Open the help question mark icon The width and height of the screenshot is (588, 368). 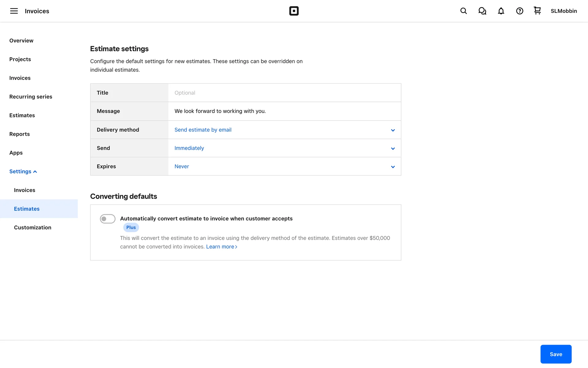519,11
